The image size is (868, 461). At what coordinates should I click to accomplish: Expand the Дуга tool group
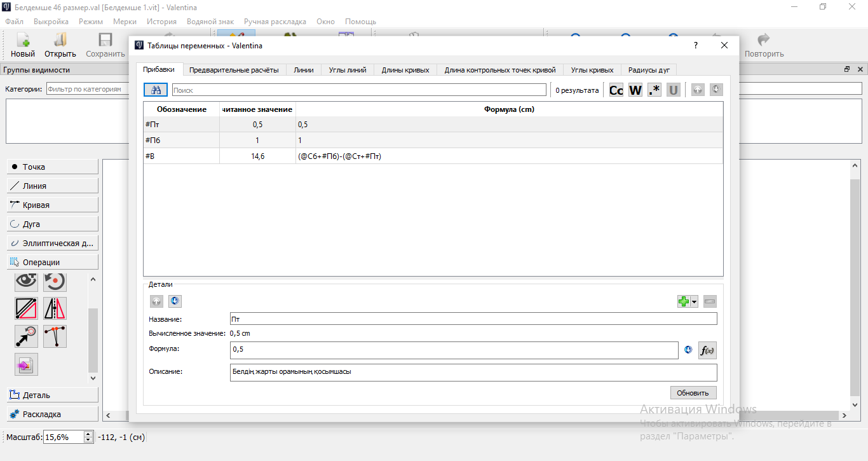tap(53, 224)
